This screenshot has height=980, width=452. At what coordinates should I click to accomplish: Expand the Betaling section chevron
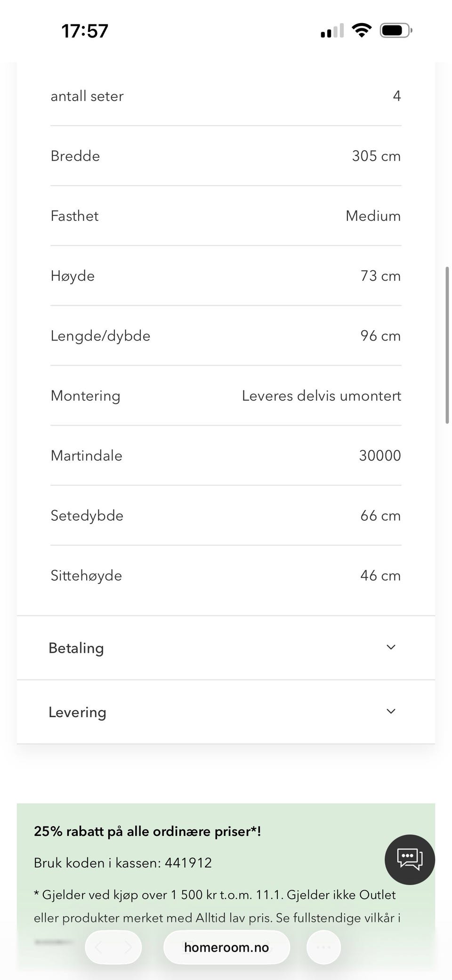(391, 647)
